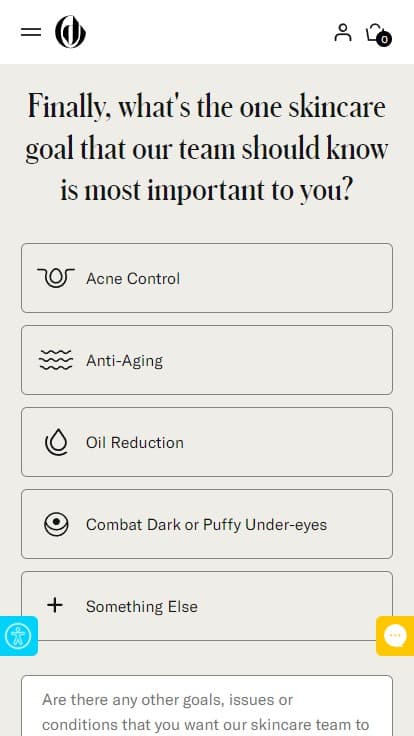
Task: Click the skincare goal question heading
Action: coord(207,148)
